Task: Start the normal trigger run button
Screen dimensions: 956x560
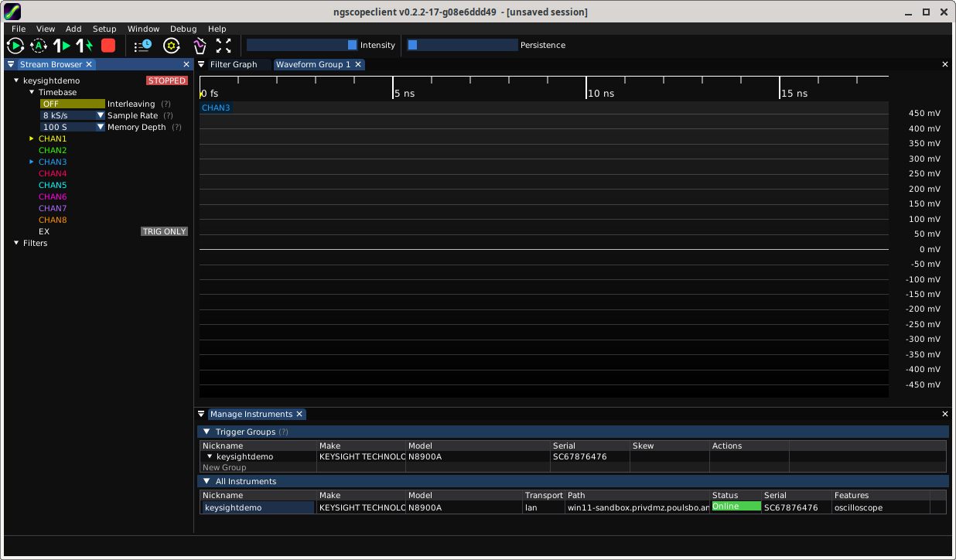Action: coord(15,46)
